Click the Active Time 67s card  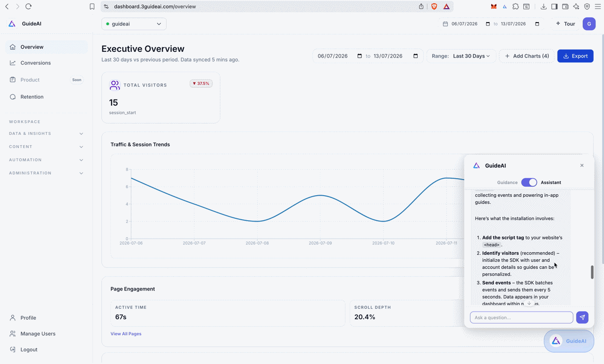228,313
